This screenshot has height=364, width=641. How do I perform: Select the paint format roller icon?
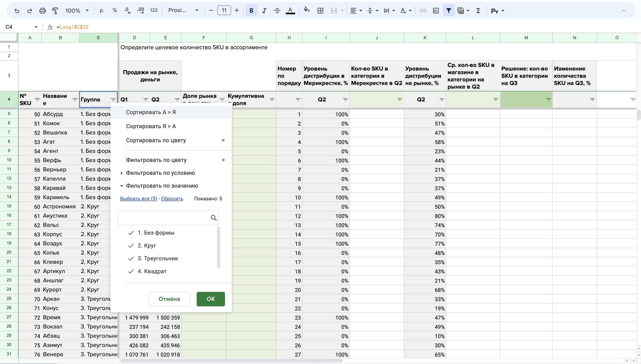tap(55, 11)
